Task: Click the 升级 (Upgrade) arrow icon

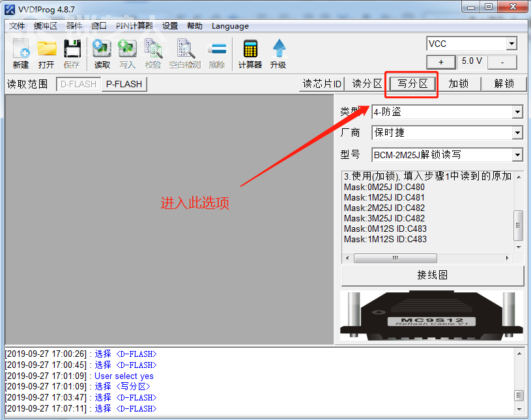Action: [278, 53]
